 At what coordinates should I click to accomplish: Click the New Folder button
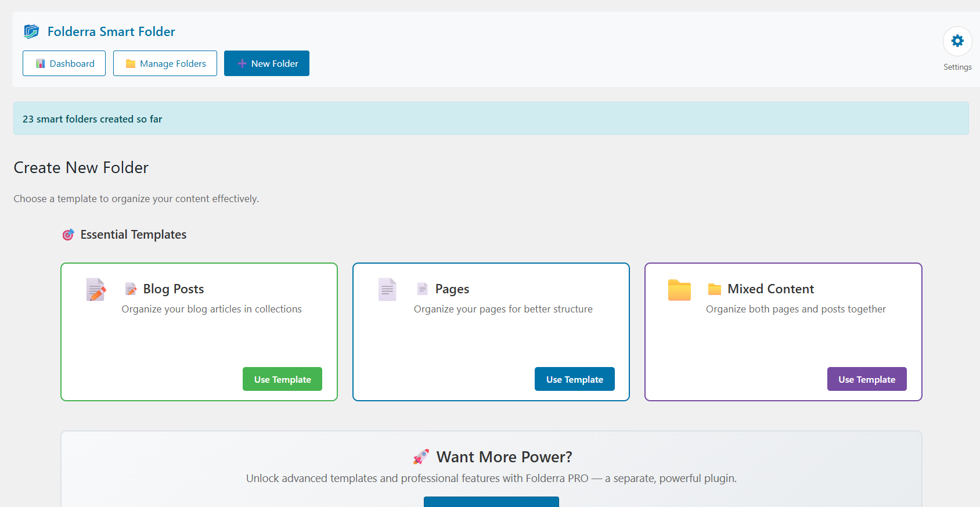coord(266,63)
